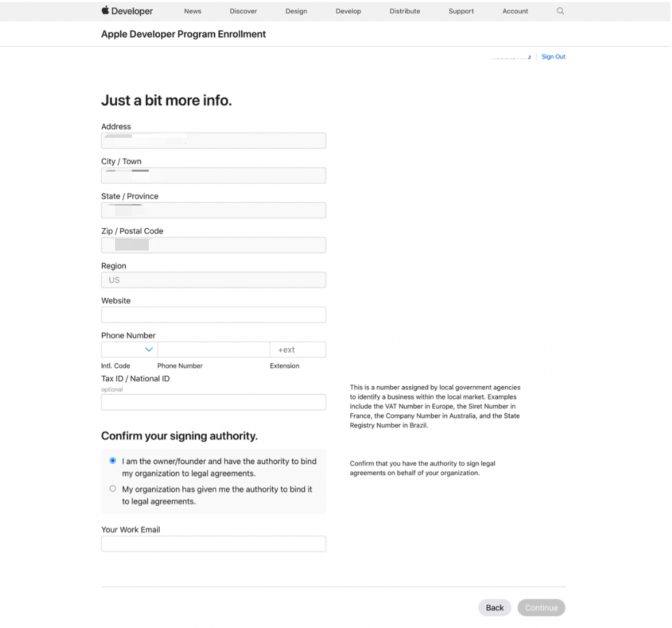Click into the Website input field
The image size is (672, 628).
click(213, 315)
